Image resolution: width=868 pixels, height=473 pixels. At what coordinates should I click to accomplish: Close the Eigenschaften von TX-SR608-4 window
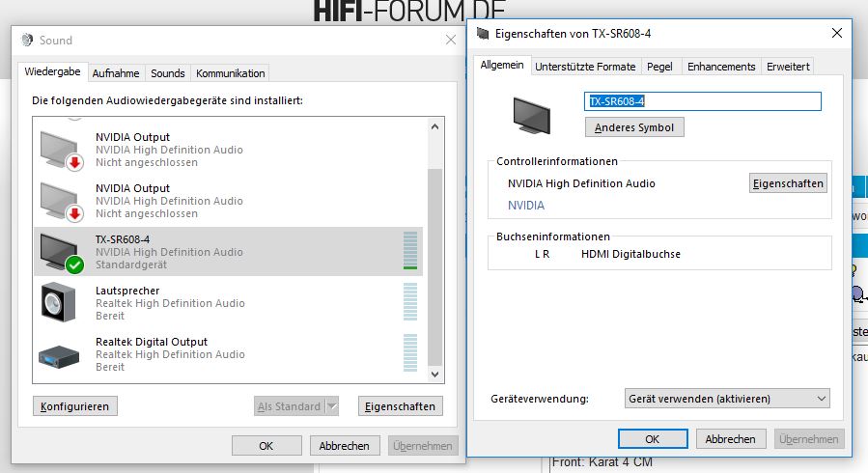[837, 33]
